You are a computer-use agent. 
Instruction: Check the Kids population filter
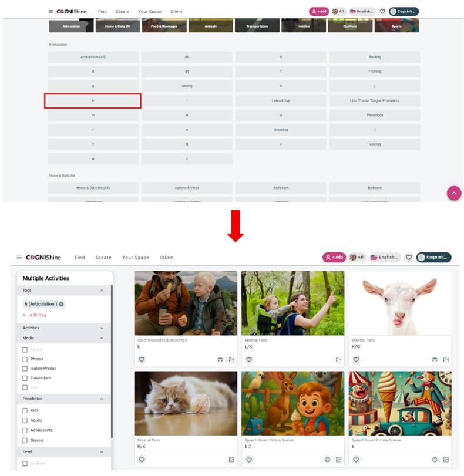(25, 410)
